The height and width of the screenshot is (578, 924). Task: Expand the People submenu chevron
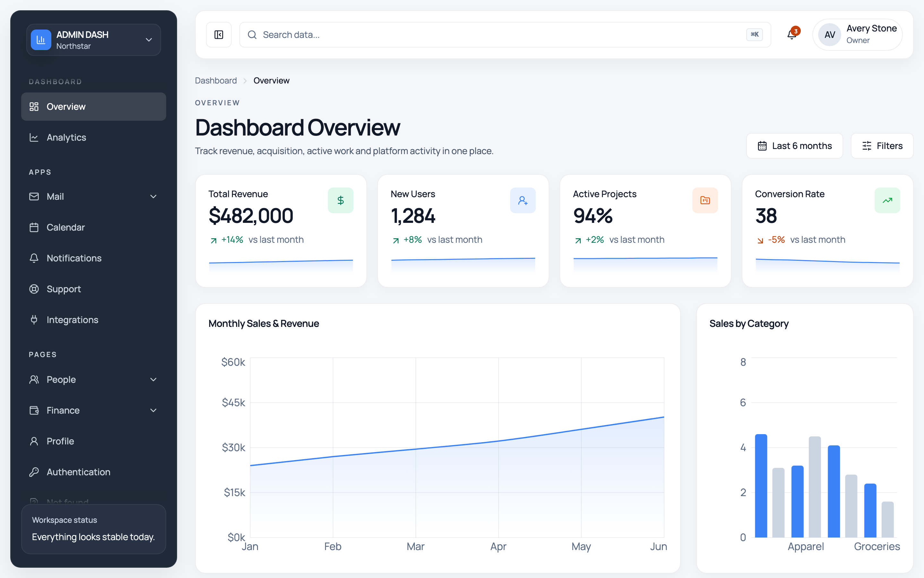[153, 380]
